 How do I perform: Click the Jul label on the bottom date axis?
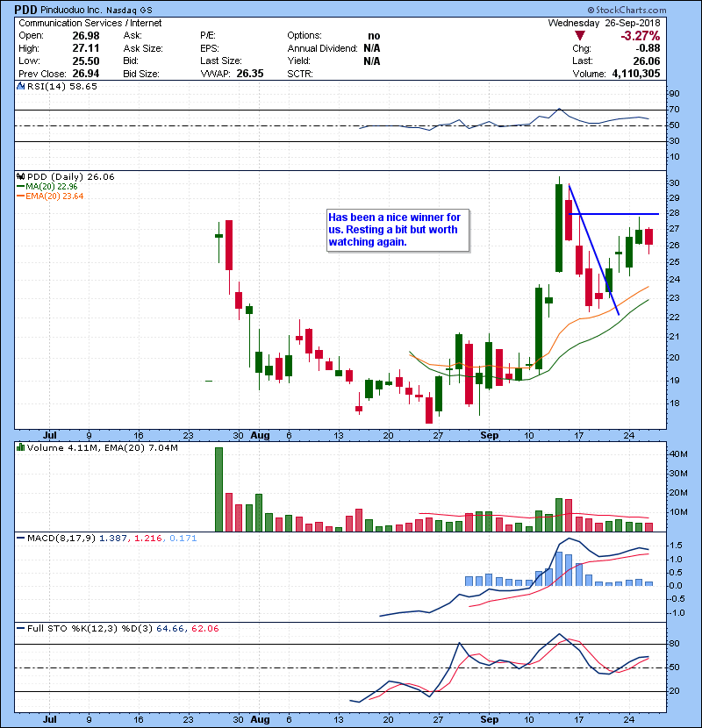50,719
